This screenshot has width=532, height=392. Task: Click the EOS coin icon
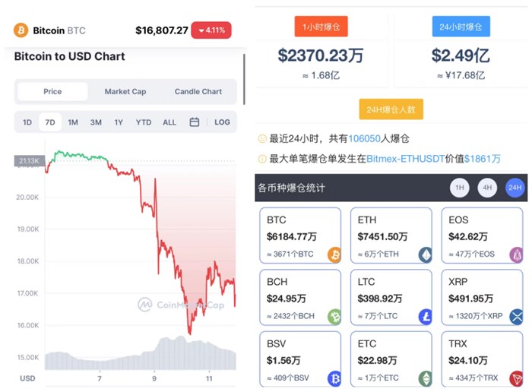[518, 254]
